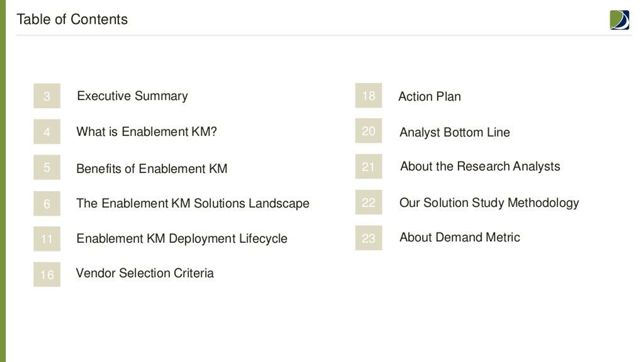Select page number box 18

[369, 95]
